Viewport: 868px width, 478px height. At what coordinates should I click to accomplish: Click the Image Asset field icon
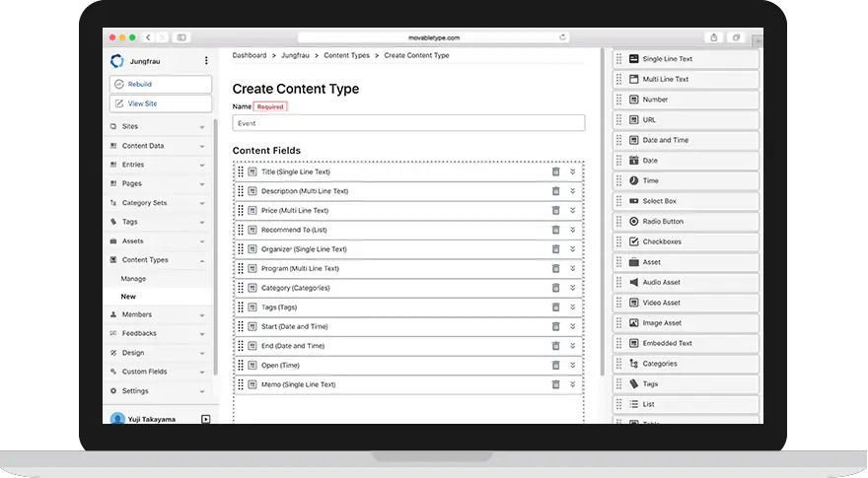pos(633,323)
